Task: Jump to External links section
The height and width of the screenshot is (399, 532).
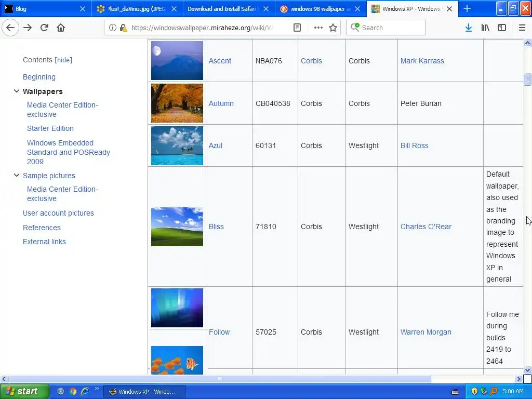Action: (x=45, y=242)
